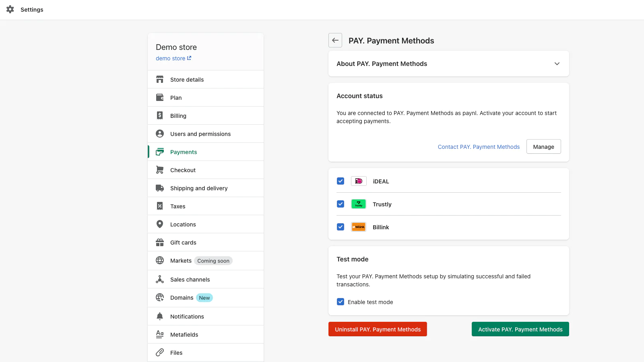Click the Users and permissions avatar icon
The image size is (644, 362).
pos(160,134)
